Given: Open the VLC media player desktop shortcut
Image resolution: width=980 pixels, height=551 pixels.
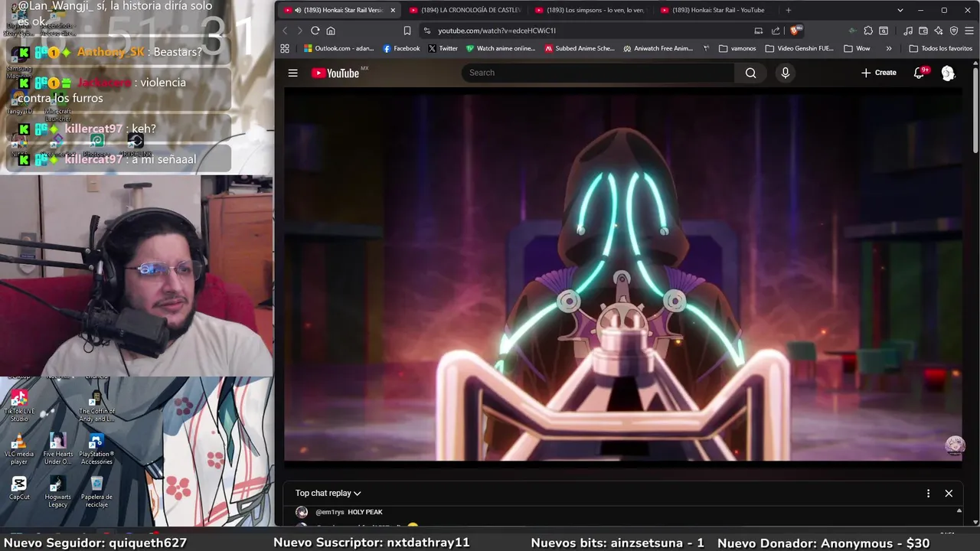Looking at the screenshot, I should 19,449.
